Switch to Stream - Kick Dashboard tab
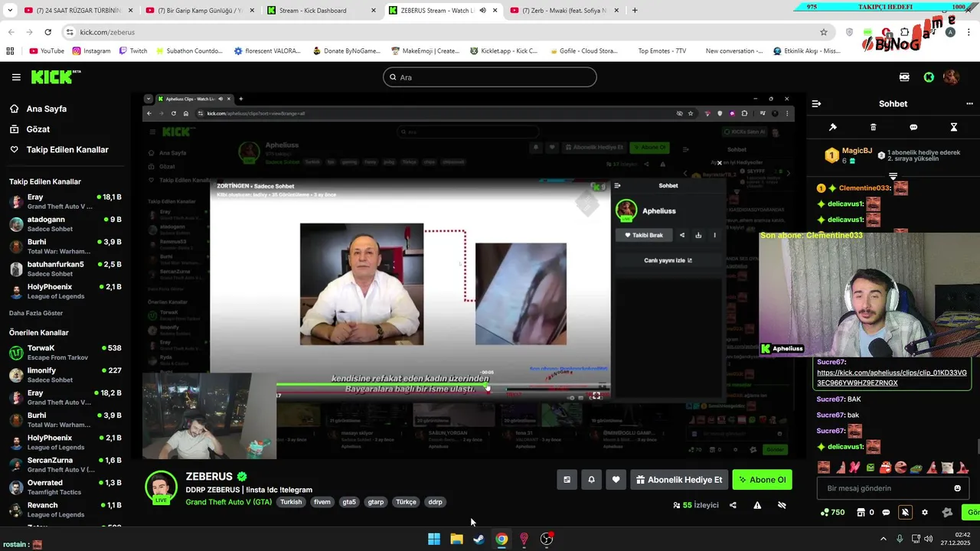This screenshot has height=551, width=980. coord(320,11)
